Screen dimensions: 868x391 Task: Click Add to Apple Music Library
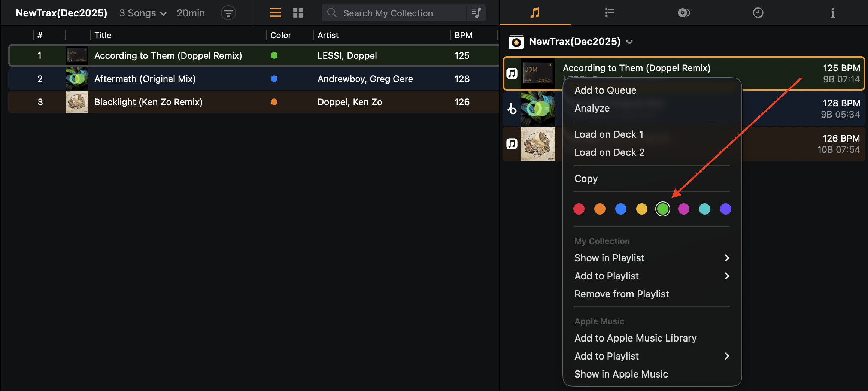coord(635,338)
